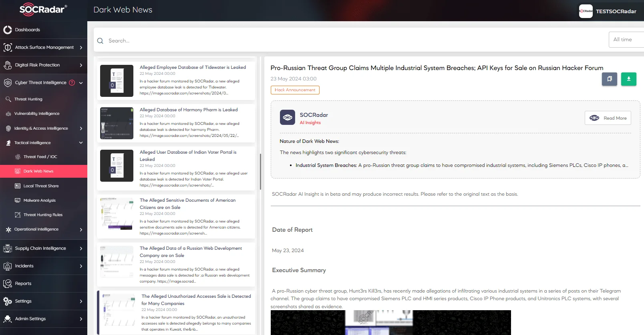The image size is (644, 335).
Task: Click Malware Analysis icon
Action: coord(18,200)
